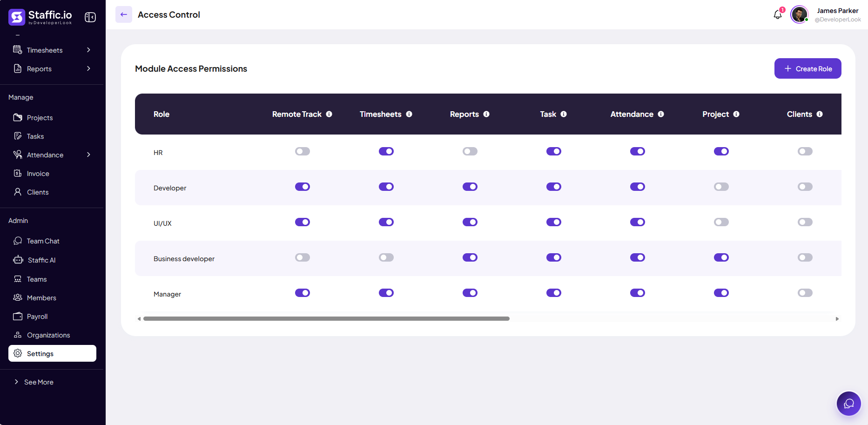The width and height of the screenshot is (868, 425).
Task: Click the back arrow next to Access Control
Action: 124,14
